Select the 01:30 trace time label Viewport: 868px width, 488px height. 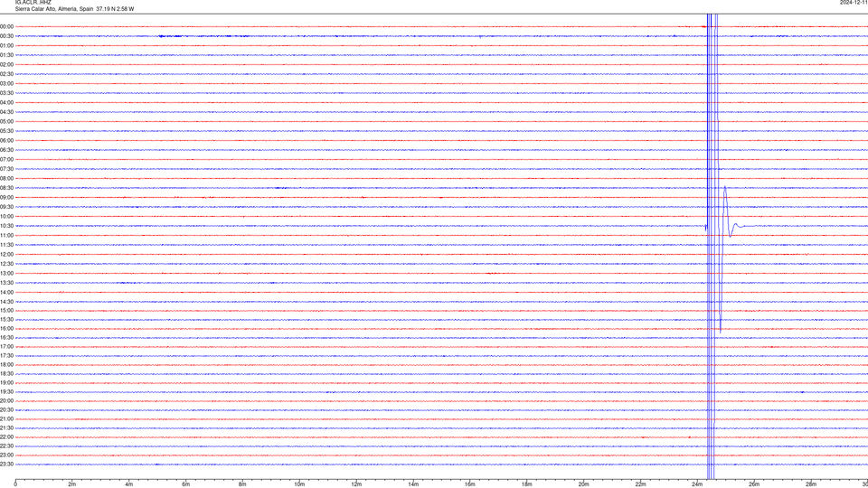(x=6, y=55)
